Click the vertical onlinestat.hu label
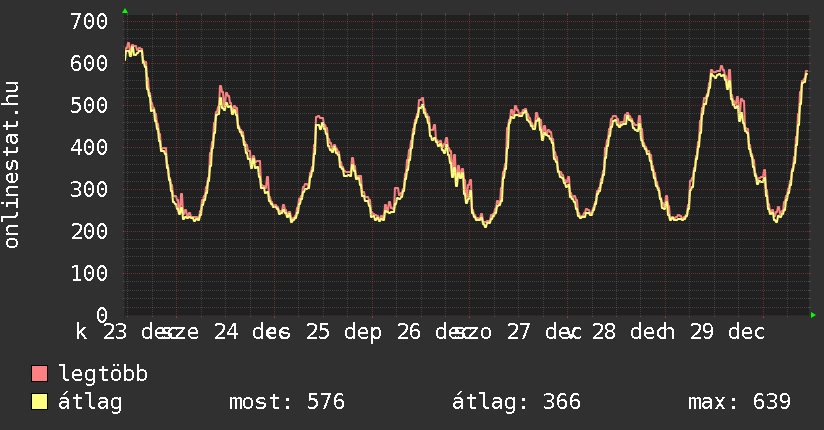This screenshot has height=430, width=824. (x=13, y=166)
